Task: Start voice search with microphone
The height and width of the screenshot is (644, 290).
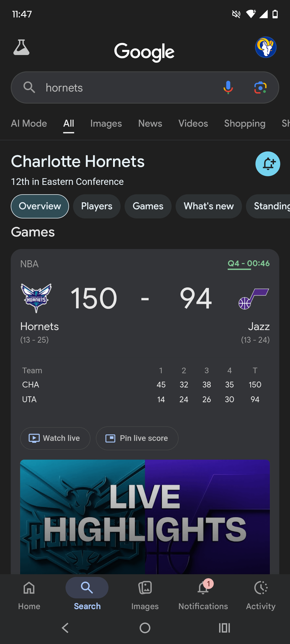Action: point(228,87)
